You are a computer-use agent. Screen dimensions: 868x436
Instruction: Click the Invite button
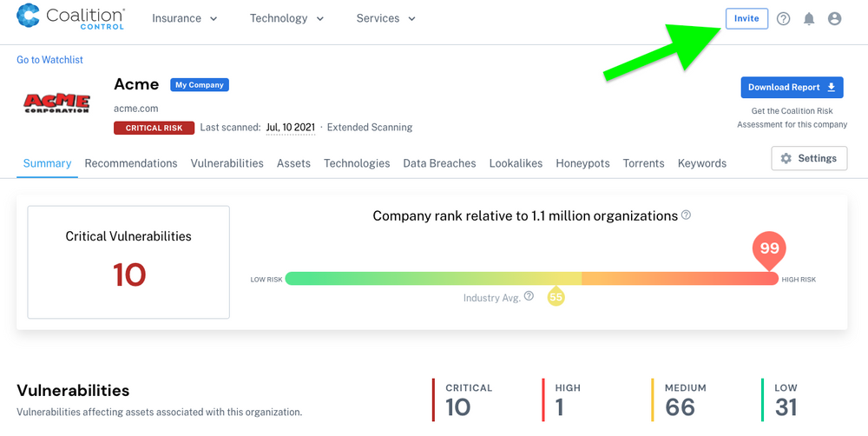pos(746,19)
